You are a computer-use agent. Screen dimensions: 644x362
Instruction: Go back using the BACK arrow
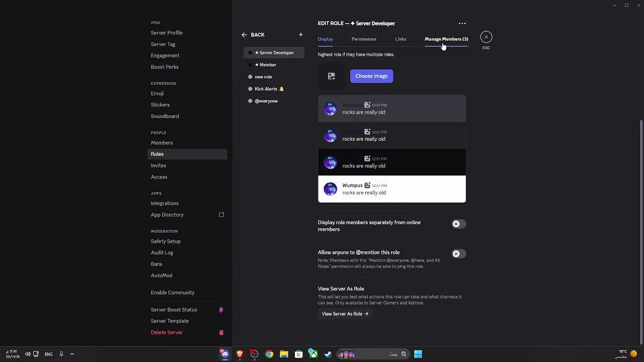tap(253, 35)
